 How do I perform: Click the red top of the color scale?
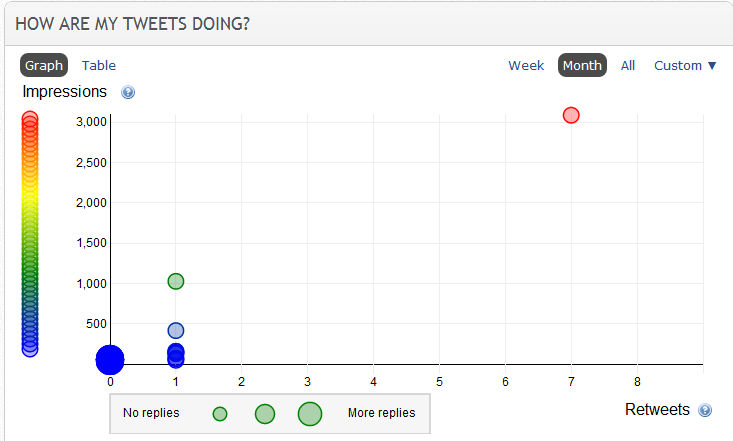coord(30,119)
